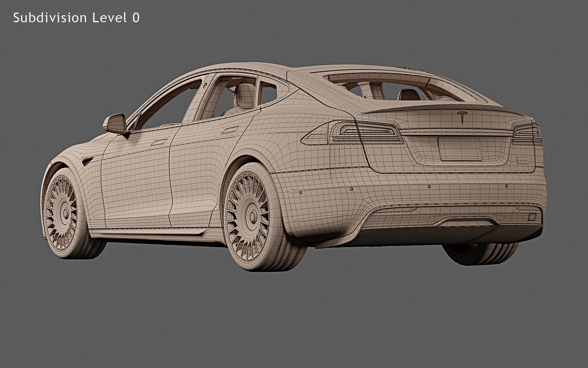588x368 pixels.
Task: Click the 'Subdivision Level 0' caption text
Action: 76,18
